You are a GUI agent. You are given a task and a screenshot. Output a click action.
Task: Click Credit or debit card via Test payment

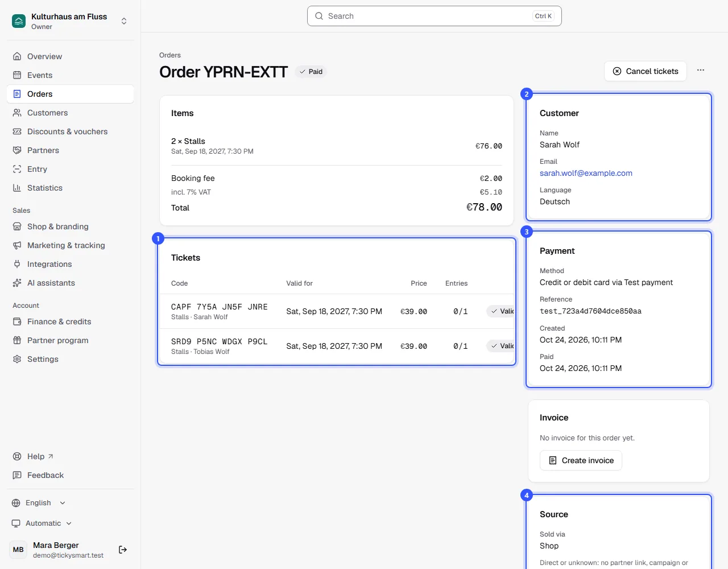click(606, 282)
